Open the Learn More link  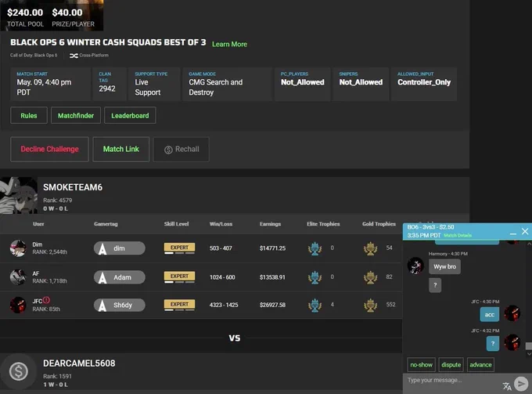(x=229, y=44)
